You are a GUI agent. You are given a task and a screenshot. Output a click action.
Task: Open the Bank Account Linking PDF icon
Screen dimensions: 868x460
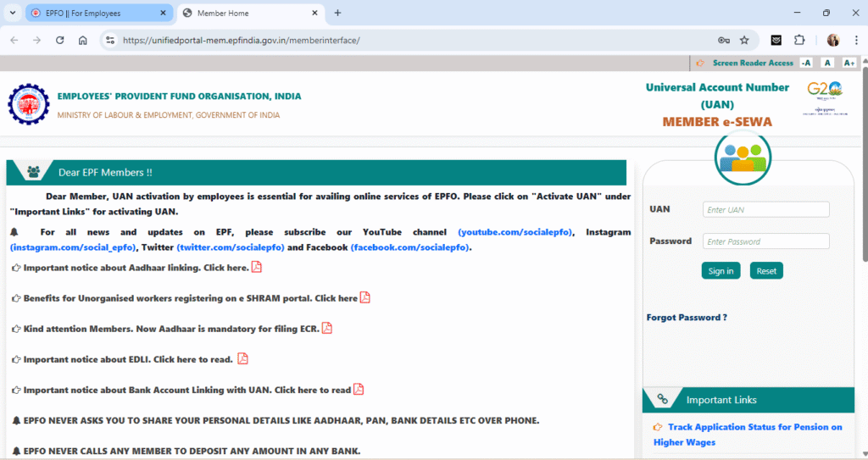[x=359, y=389]
